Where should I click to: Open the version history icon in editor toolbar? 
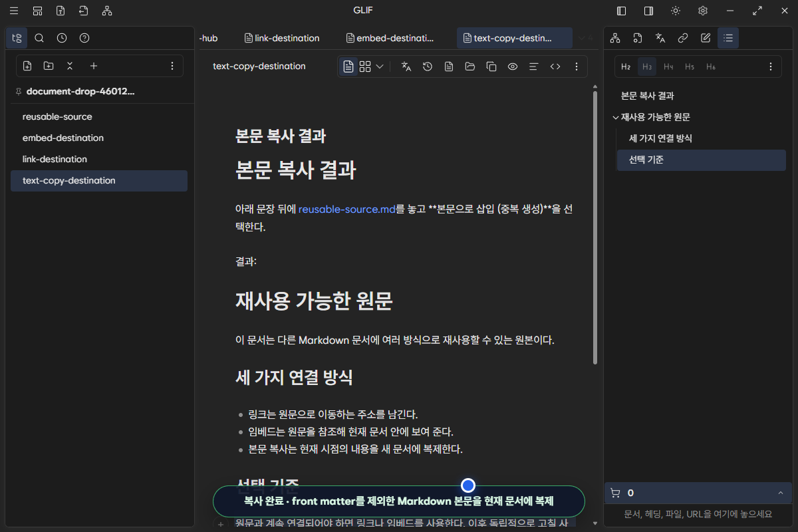tap(428, 66)
